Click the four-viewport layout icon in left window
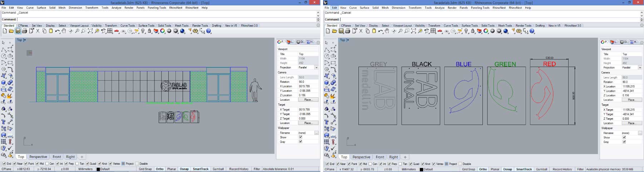Image resolution: width=644 pixels, height=172 pixels. tap(110, 31)
